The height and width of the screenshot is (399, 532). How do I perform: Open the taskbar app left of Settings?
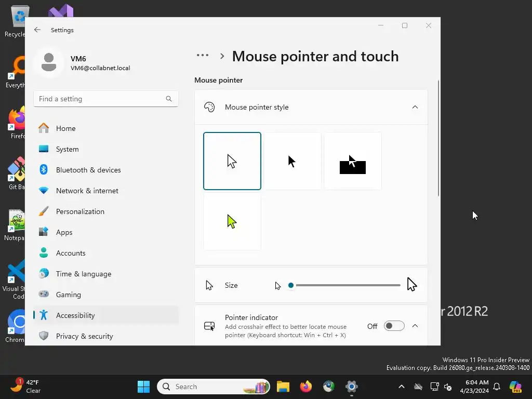pyautogui.click(x=328, y=387)
